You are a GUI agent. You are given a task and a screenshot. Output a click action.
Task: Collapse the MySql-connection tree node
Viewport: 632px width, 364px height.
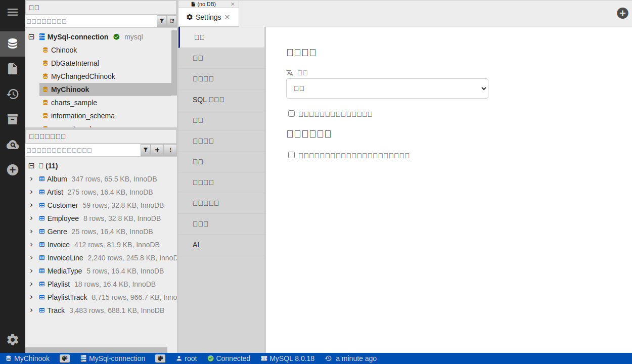pyautogui.click(x=31, y=37)
